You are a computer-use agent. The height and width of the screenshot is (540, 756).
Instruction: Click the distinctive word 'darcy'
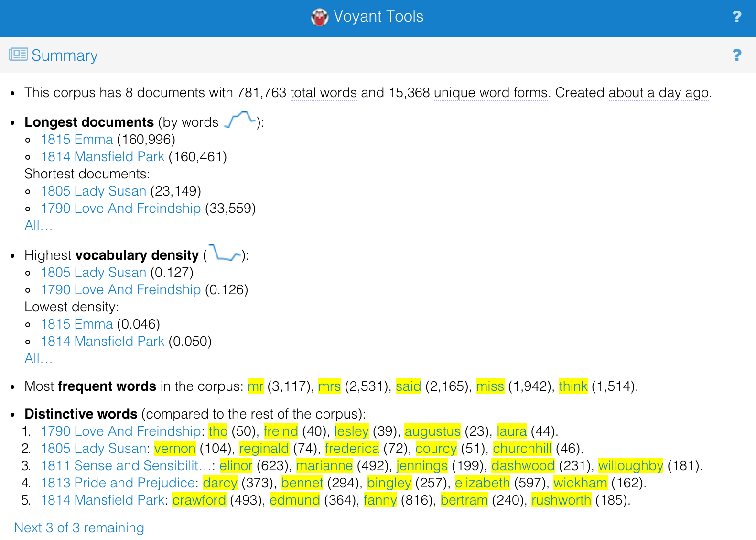(220, 483)
